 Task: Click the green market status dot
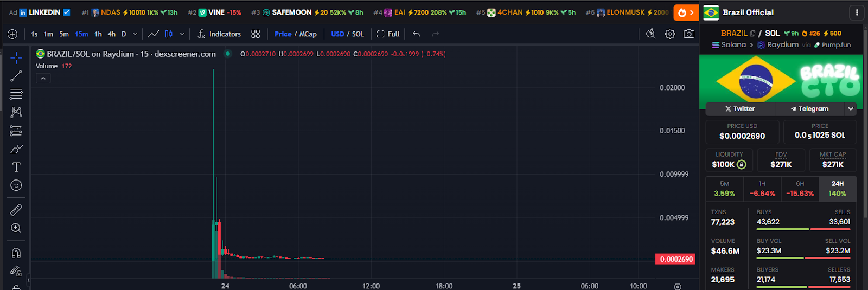coord(228,54)
